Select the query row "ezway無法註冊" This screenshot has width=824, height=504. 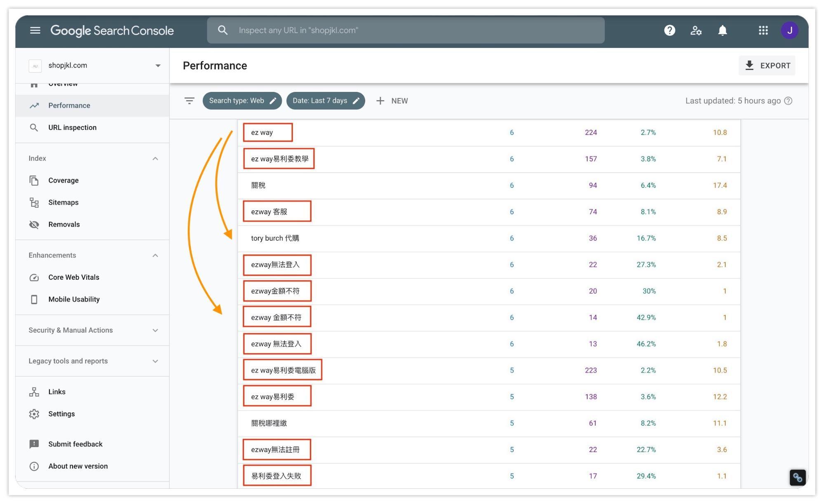coord(489,450)
